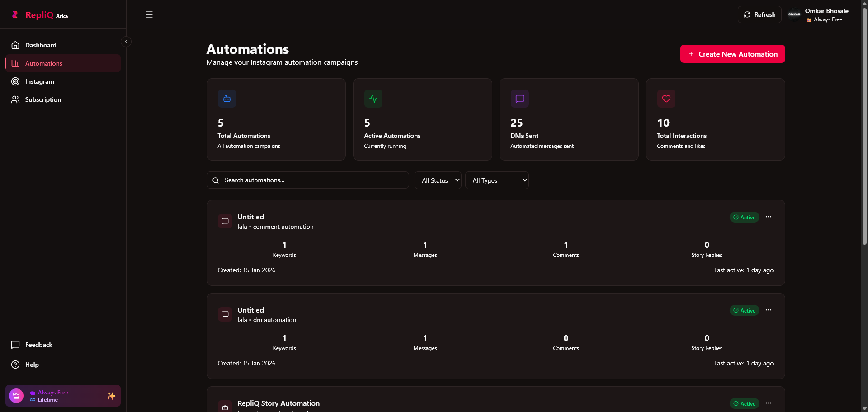
Task: Click the sparkle icon on Always Free banner
Action: pyautogui.click(x=111, y=396)
